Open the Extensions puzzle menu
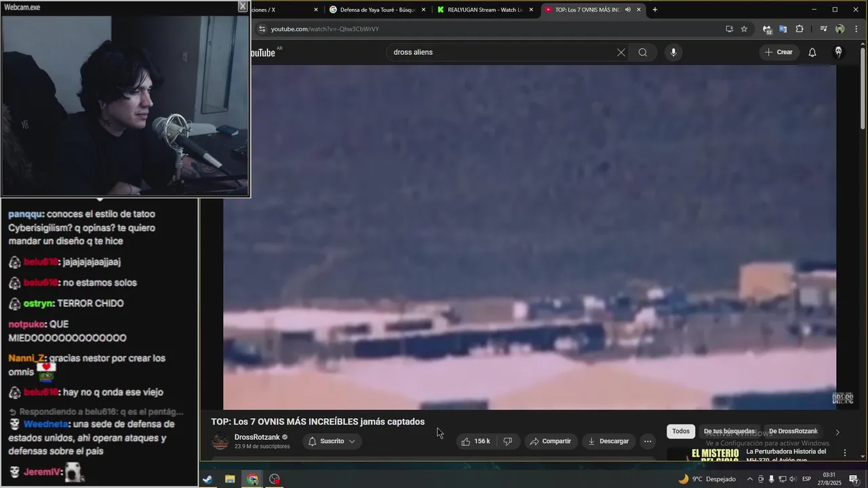The image size is (868, 488). [x=800, y=29]
